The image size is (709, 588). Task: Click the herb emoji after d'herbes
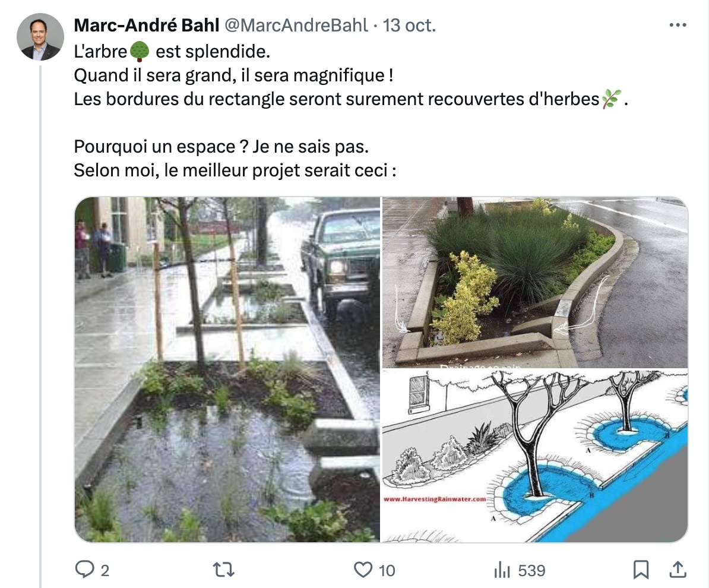click(611, 99)
